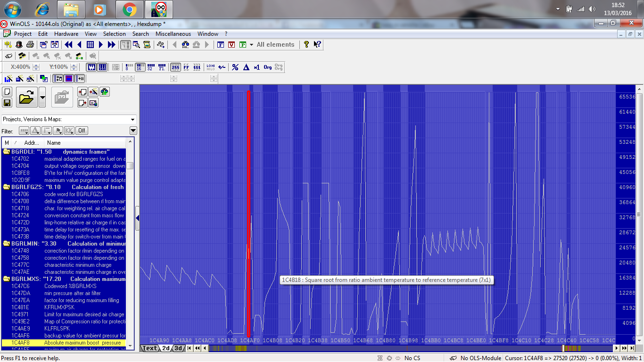This screenshot has width=644, height=362.
Task: Click the hexdump horizontal overview scrollbar
Action: click(x=410, y=348)
